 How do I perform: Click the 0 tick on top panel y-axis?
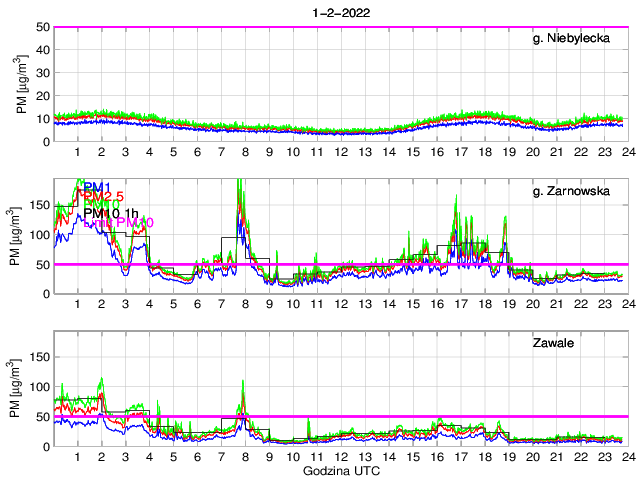45,141
